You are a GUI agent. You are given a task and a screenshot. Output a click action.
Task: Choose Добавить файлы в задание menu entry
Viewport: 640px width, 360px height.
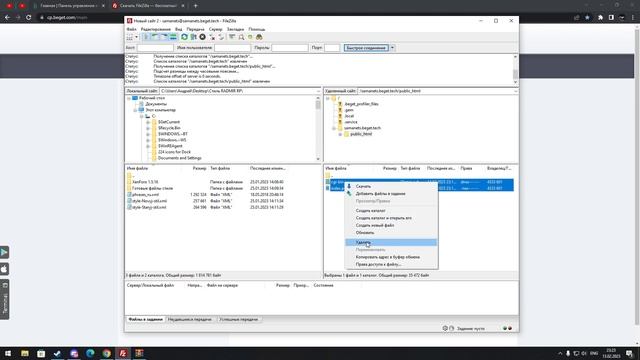click(391, 194)
